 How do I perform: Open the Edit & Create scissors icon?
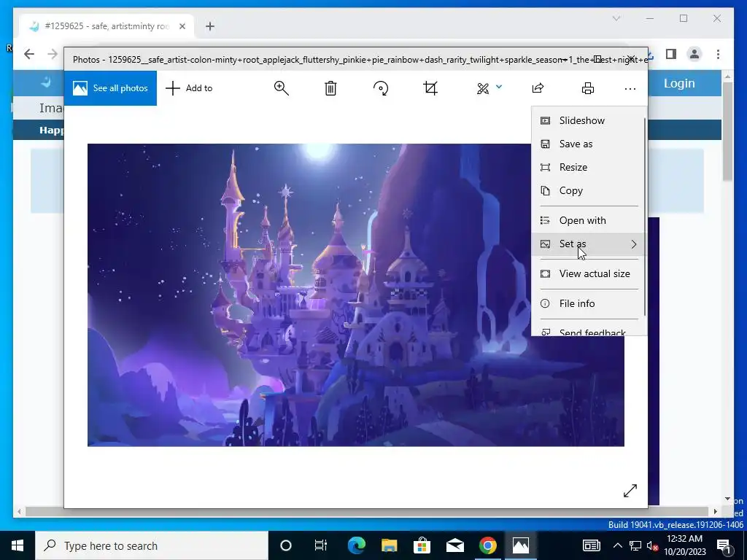point(483,88)
